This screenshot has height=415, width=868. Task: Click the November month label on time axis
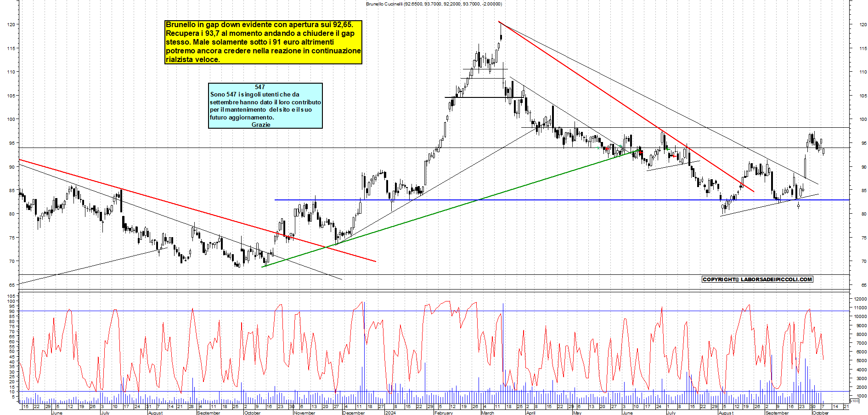[304, 413]
